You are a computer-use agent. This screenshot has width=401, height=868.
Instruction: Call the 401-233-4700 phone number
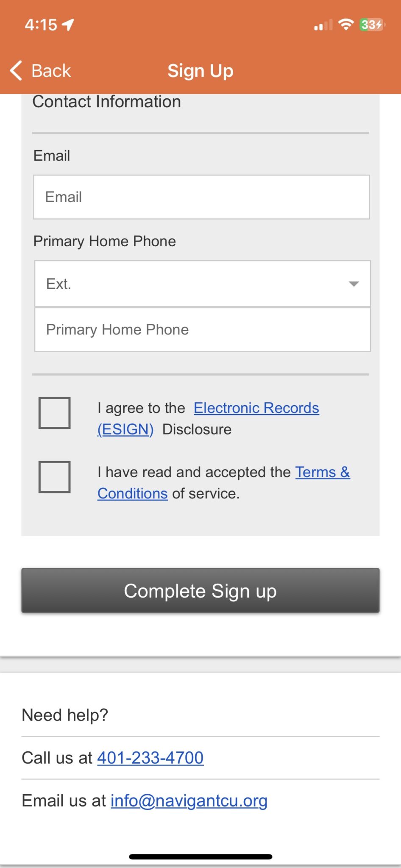tap(150, 758)
